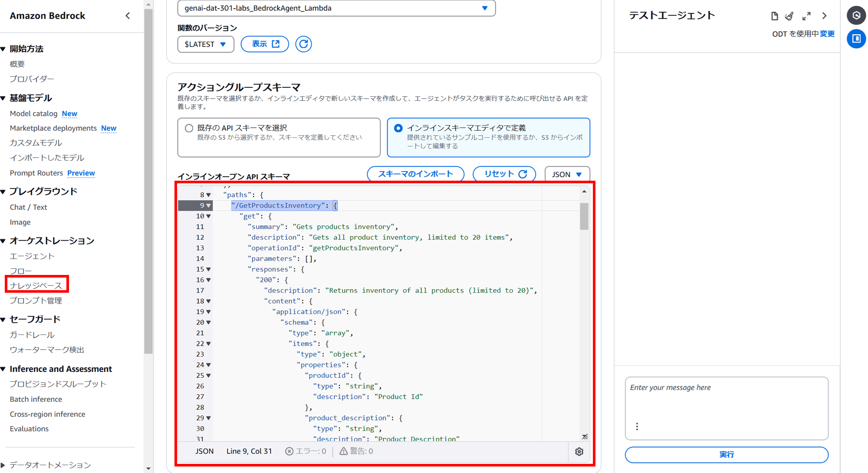The height and width of the screenshot is (473, 868).
Task: Open Chat / Text playground
Action: point(28,207)
